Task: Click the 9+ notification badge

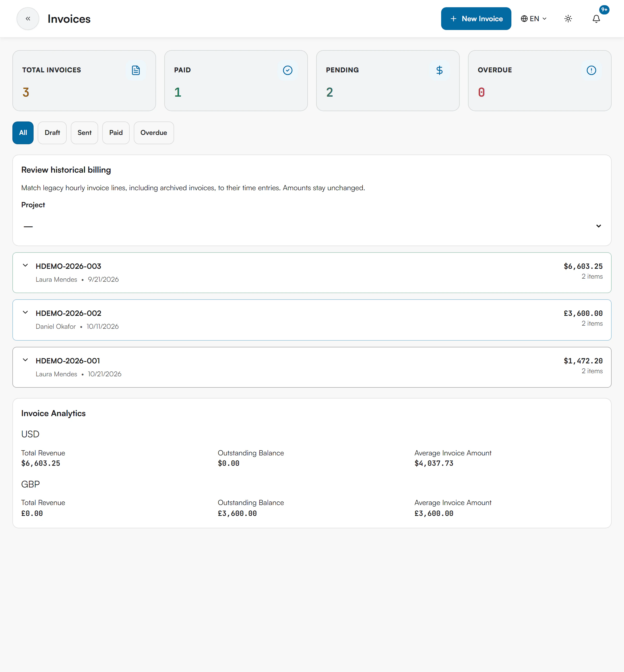Action: tap(604, 10)
